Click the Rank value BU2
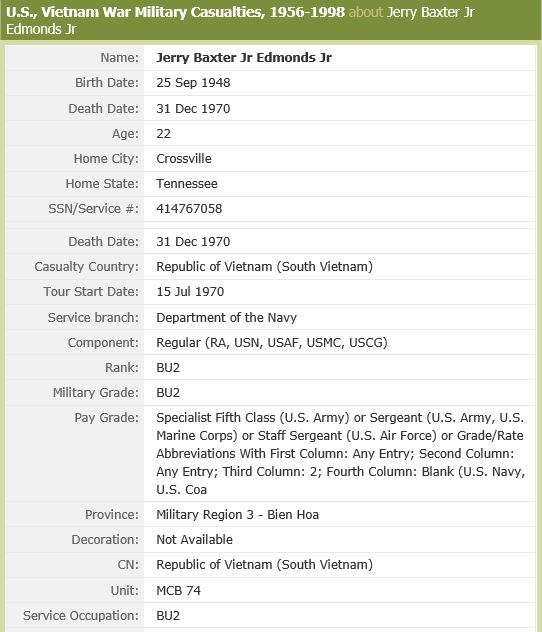This screenshot has width=542, height=632. point(168,368)
